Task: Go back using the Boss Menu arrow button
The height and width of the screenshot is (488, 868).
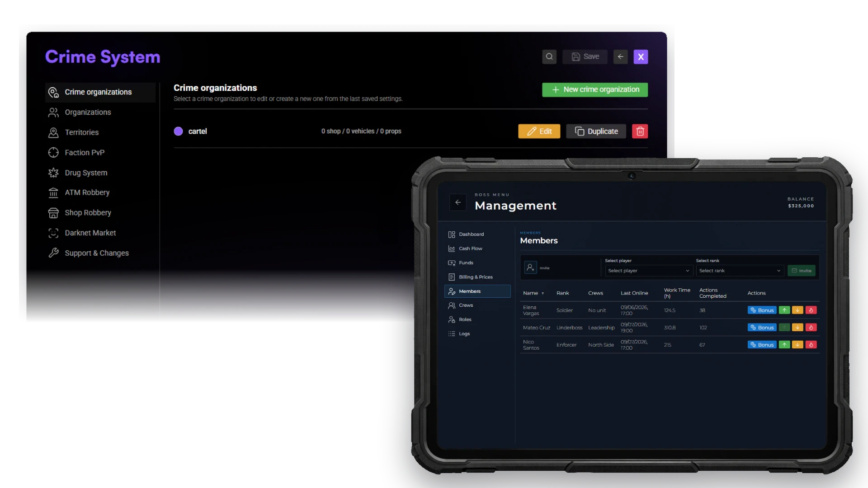Action: click(x=458, y=202)
